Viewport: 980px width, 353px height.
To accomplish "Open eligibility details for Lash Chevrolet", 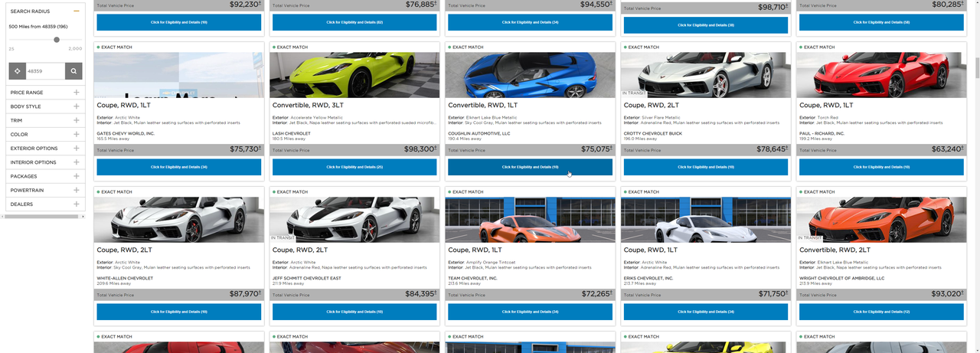I will click(x=354, y=167).
